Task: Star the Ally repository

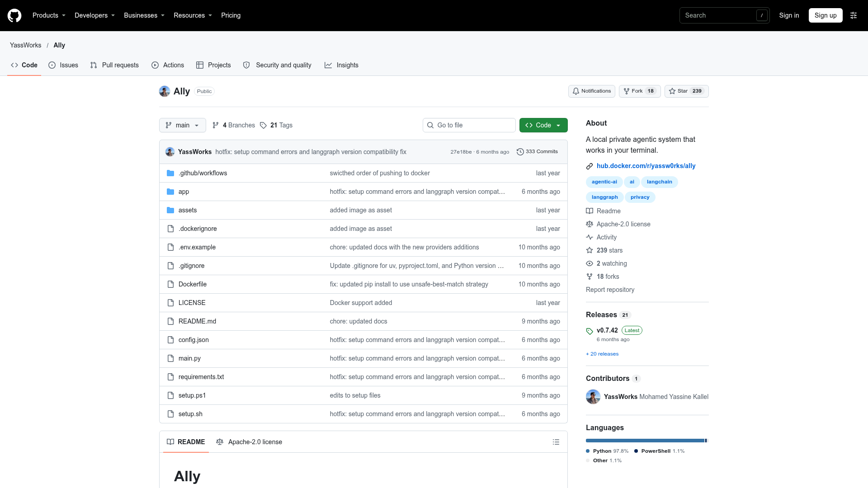Action: [x=686, y=91]
